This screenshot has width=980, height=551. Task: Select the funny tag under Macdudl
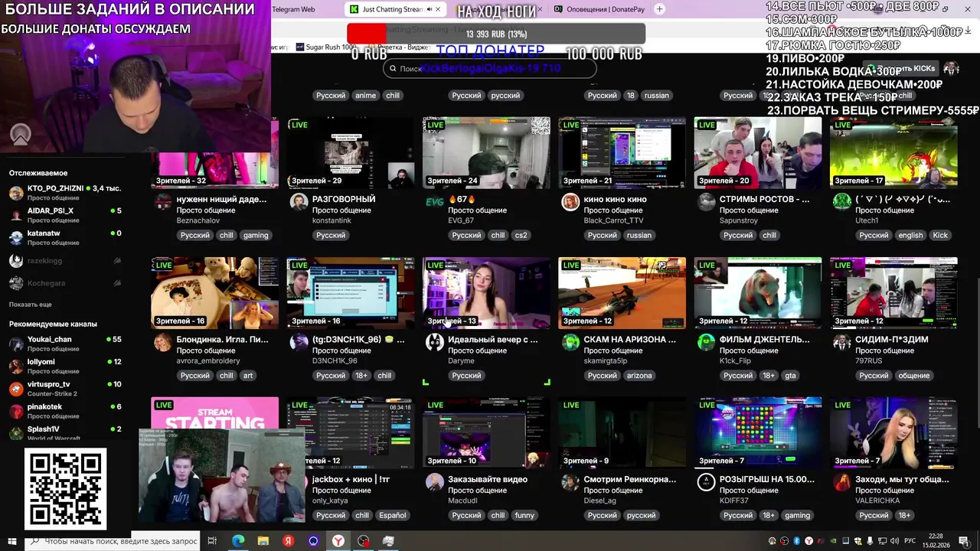(x=524, y=516)
